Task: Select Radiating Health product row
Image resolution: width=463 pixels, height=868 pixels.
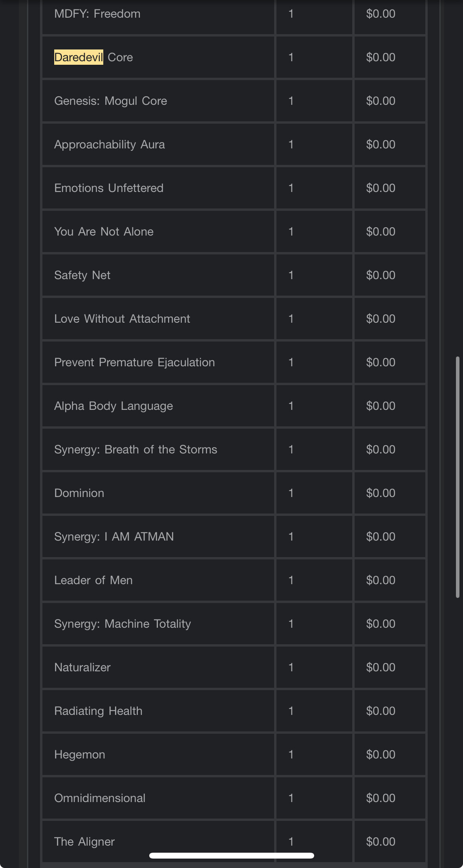Action: coord(98,711)
